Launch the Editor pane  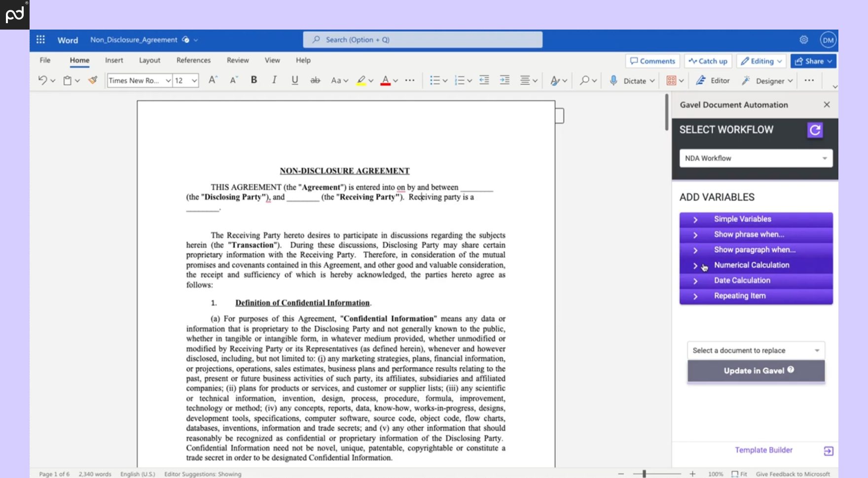tap(713, 80)
